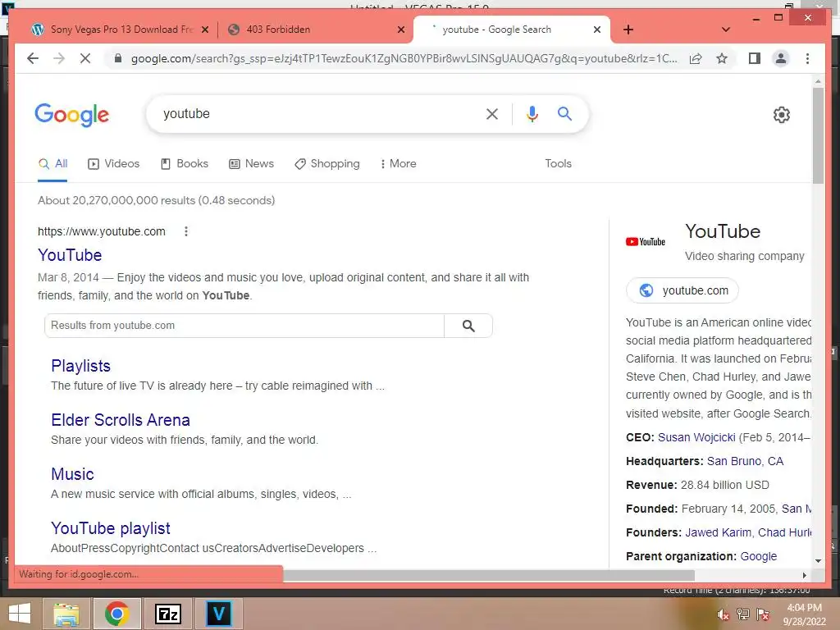Open the Chrome side panel icon
This screenshot has height=630, width=840.
pos(755,58)
